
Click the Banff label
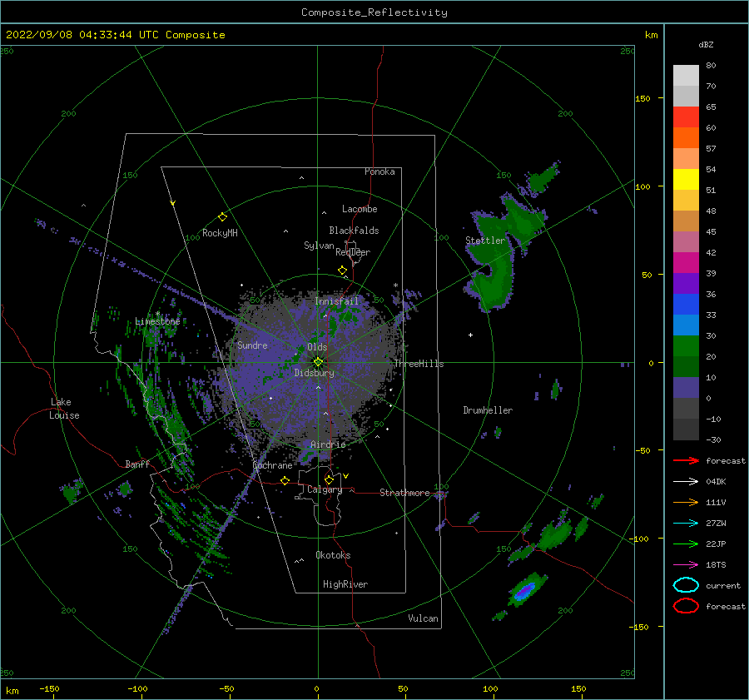[137, 464]
